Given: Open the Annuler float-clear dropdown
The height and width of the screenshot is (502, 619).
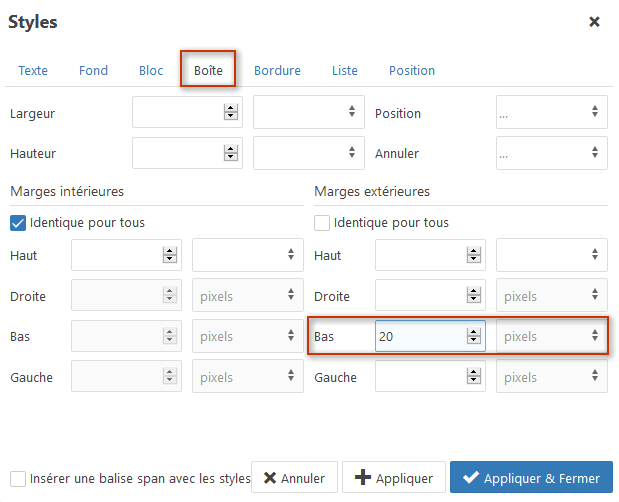Looking at the screenshot, I should 551,153.
